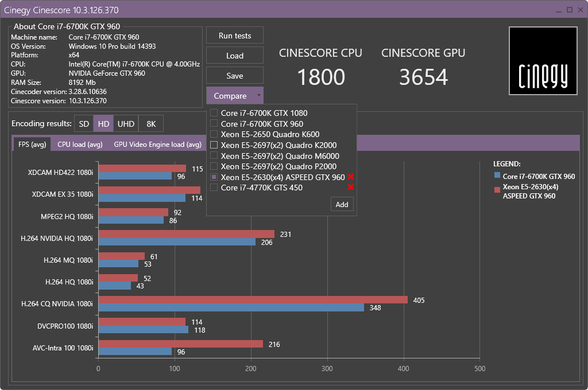Image resolution: width=588 pixels, height=390 pixels.
Task: Click blue legend swatch for Core i7-6700K GTX 960
Action: 497,175
